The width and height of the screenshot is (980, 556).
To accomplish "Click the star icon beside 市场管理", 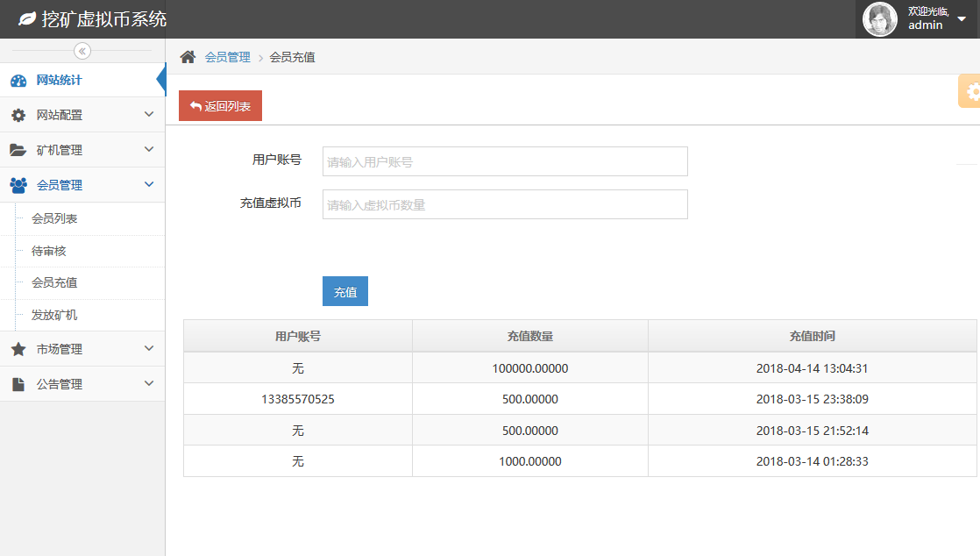I will 18,349.
